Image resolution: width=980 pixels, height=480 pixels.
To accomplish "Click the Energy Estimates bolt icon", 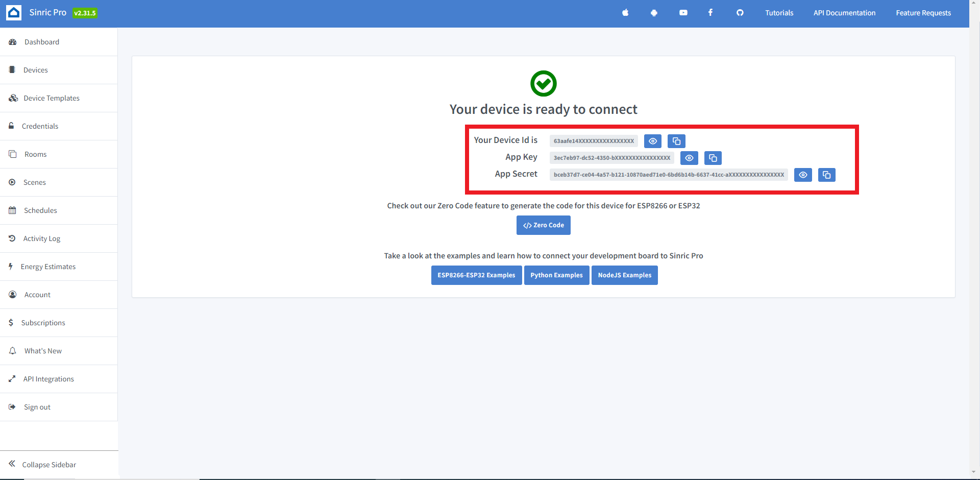I will (11, 266).
